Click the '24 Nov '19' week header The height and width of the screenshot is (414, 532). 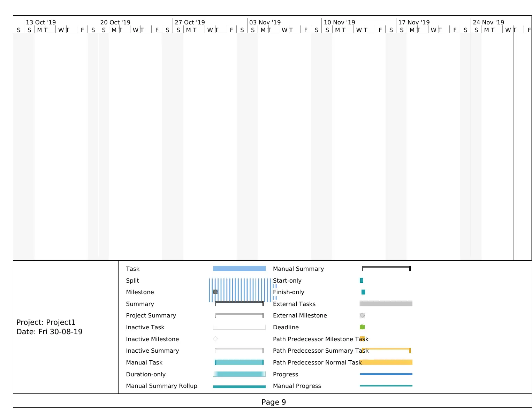click(x=488, y=22)
